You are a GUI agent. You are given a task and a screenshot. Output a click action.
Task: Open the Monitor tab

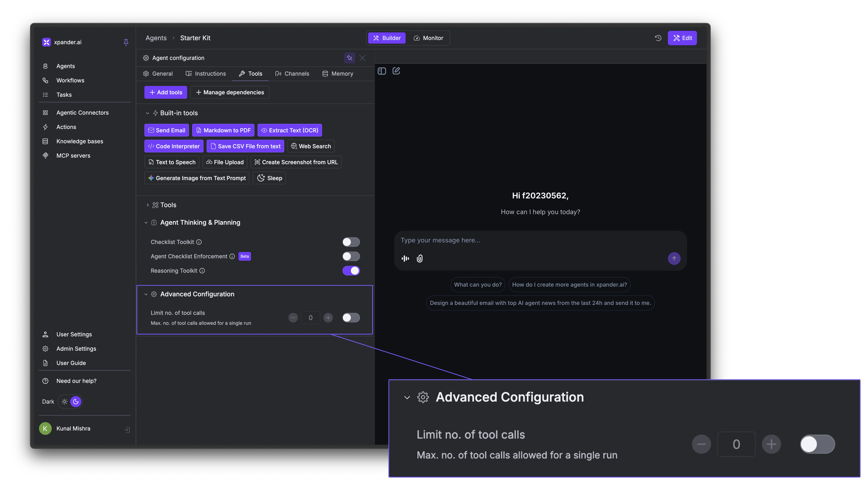pyautogui.click(x=428, y=38)
